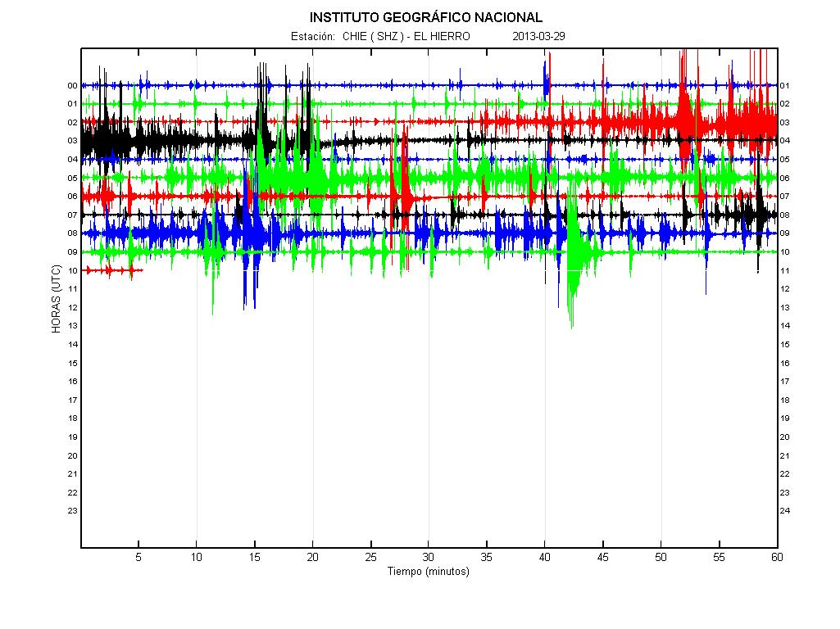
Task: Click the date '2013-03-29' in the header
Action: coord(538,36)
